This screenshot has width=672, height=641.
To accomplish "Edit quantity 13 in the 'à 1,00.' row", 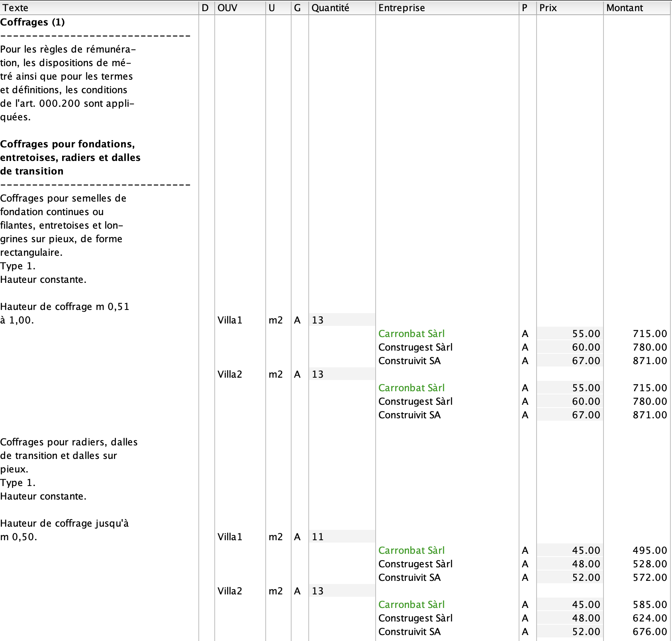I will [x=342, y=320].
